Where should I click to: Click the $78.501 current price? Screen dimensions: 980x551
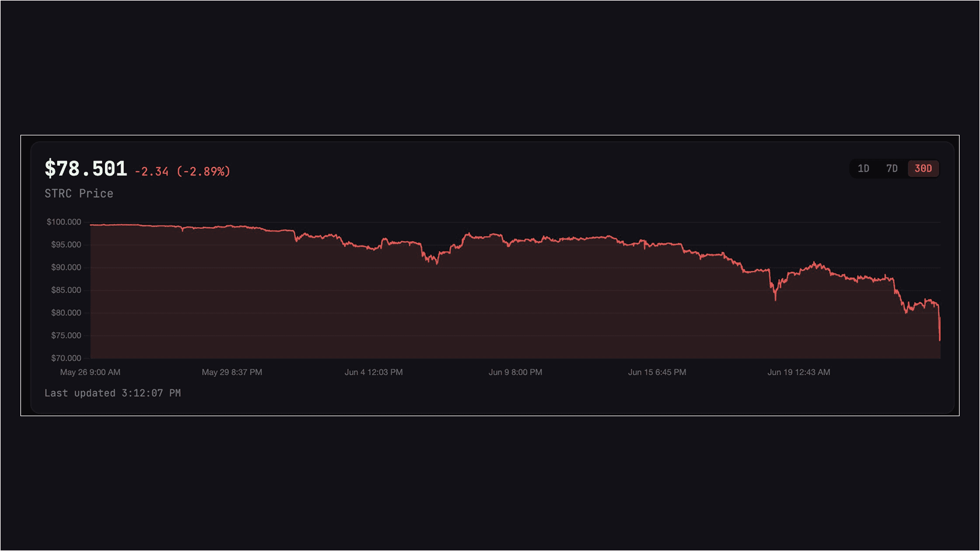[86, 169]
